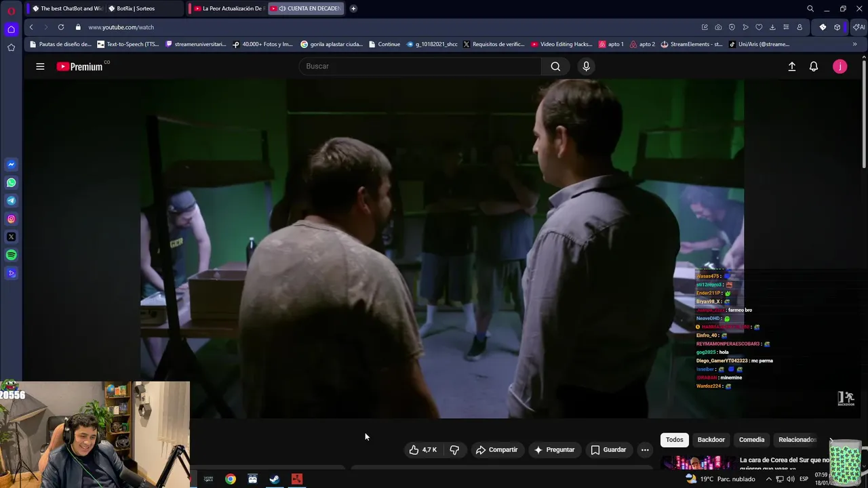Open the YouTube guide hamburger menu
The height and width of the screenshot is (488, 868).
coord(40,66)
